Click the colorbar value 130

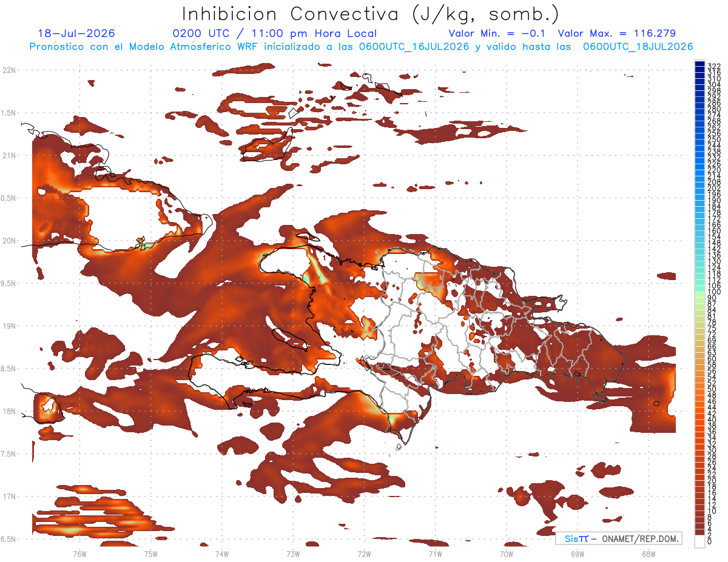(x=714, y=261)
